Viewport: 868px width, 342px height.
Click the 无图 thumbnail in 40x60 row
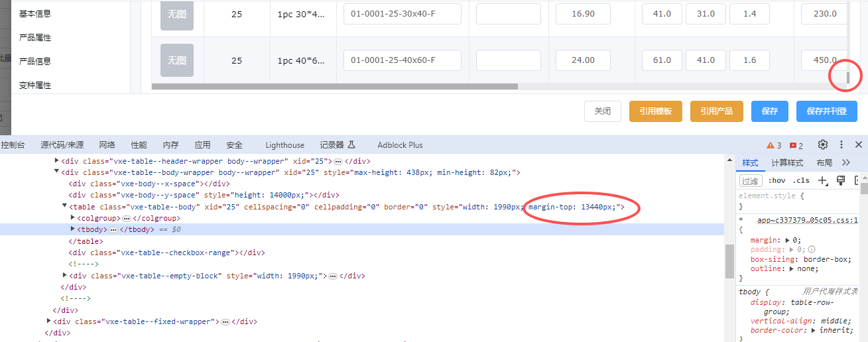coord(177,60)
